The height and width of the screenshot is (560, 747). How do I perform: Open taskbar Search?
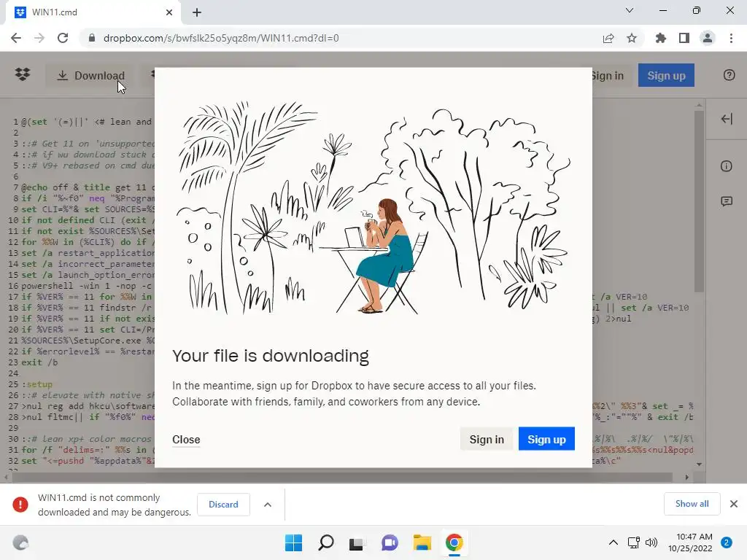(x=326, y=542)
